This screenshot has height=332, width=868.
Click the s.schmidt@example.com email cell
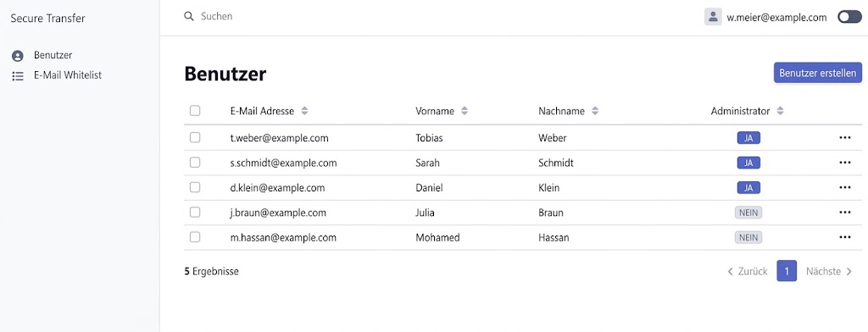283,163
